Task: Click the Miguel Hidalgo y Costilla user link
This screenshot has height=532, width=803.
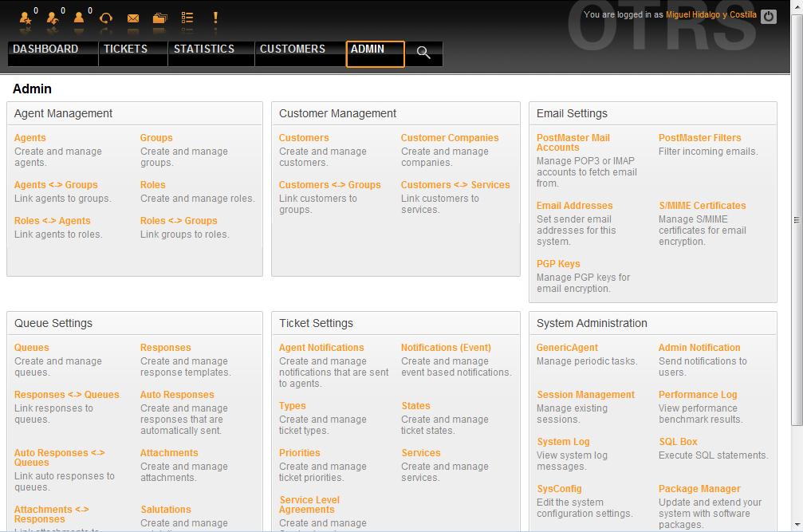Action: 706,15
